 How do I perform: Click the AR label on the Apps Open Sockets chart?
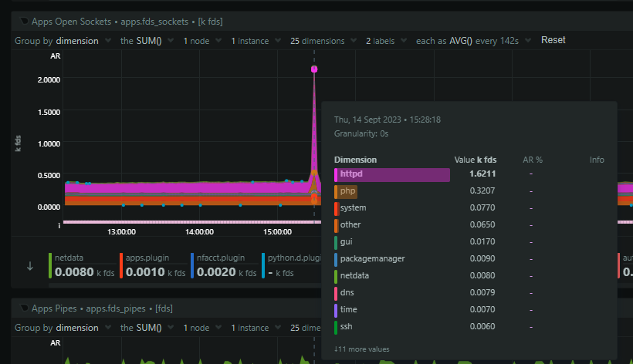pos(56,57)
